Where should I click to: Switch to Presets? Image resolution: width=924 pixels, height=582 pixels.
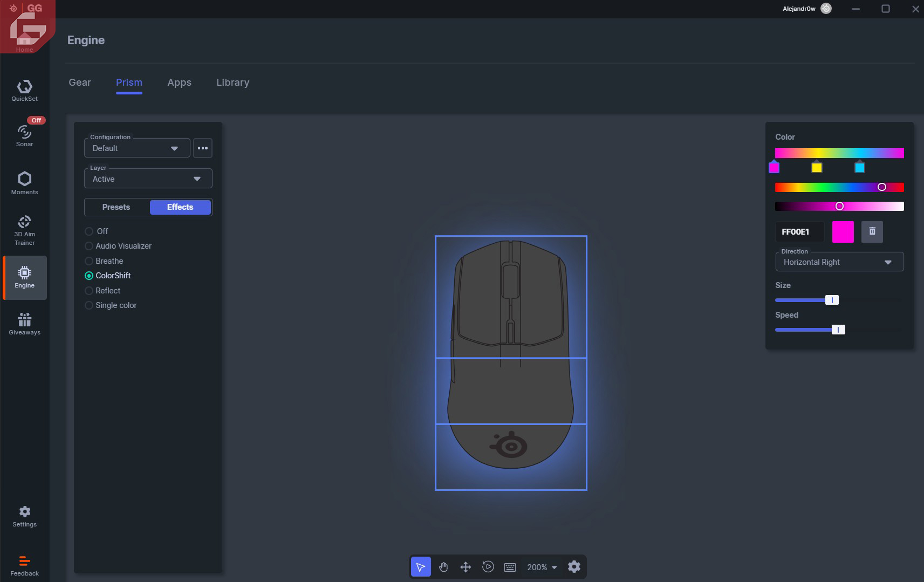pos(116,207)
